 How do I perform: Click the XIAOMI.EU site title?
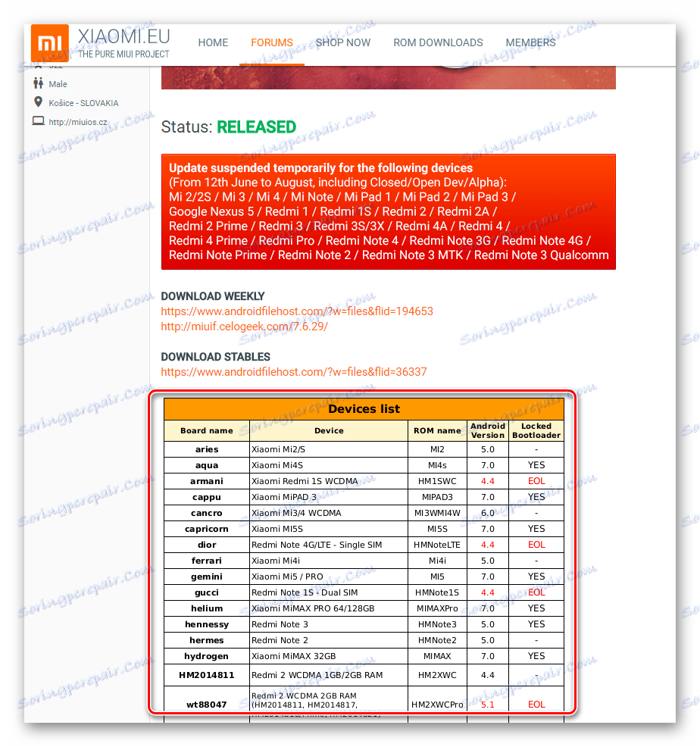(x=124, y=37)
